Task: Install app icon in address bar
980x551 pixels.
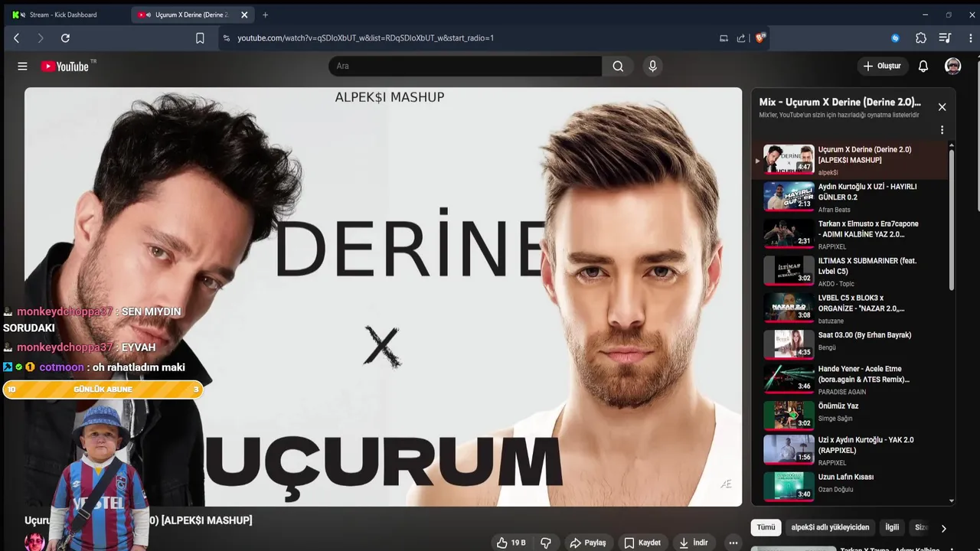Action: point(724,37)
